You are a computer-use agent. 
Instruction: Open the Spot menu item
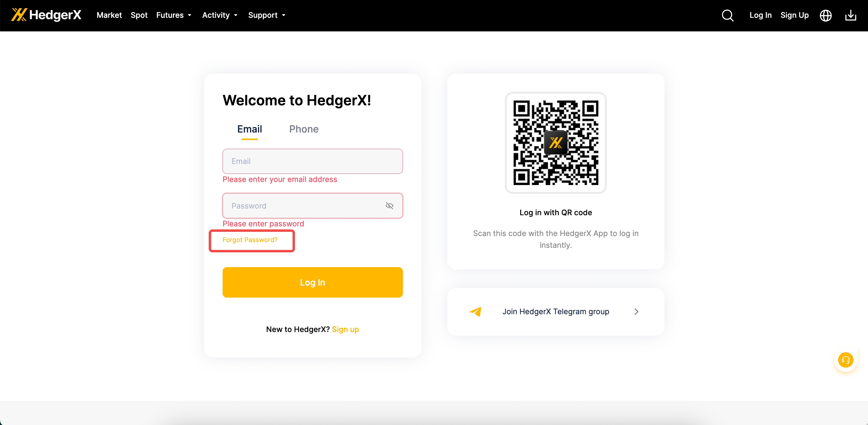click(139, 15)
